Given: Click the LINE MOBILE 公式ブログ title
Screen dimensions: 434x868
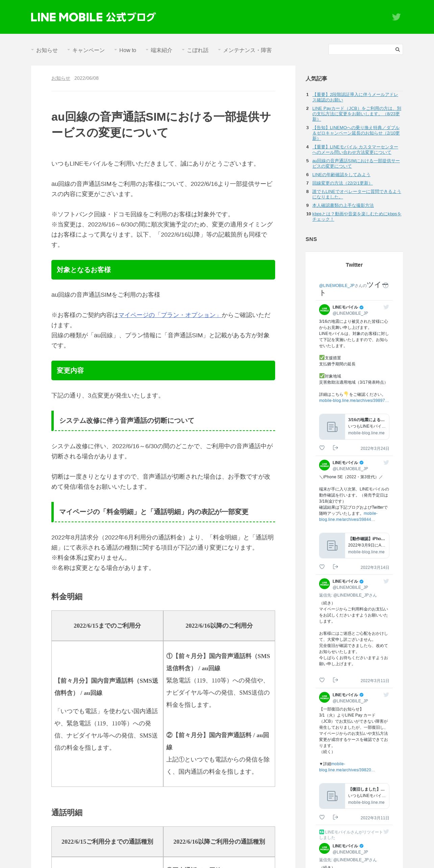Looking at the screenshot, I should click(x=93, y=17).
